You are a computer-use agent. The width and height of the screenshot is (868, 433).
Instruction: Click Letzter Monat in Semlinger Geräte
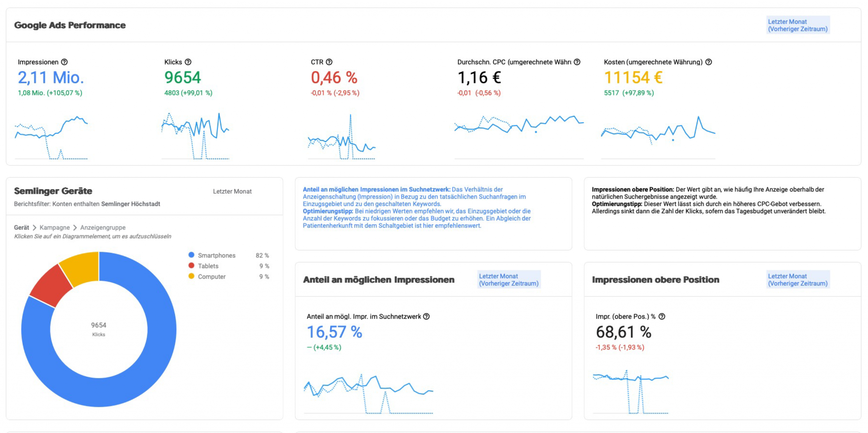pos(232,191)
